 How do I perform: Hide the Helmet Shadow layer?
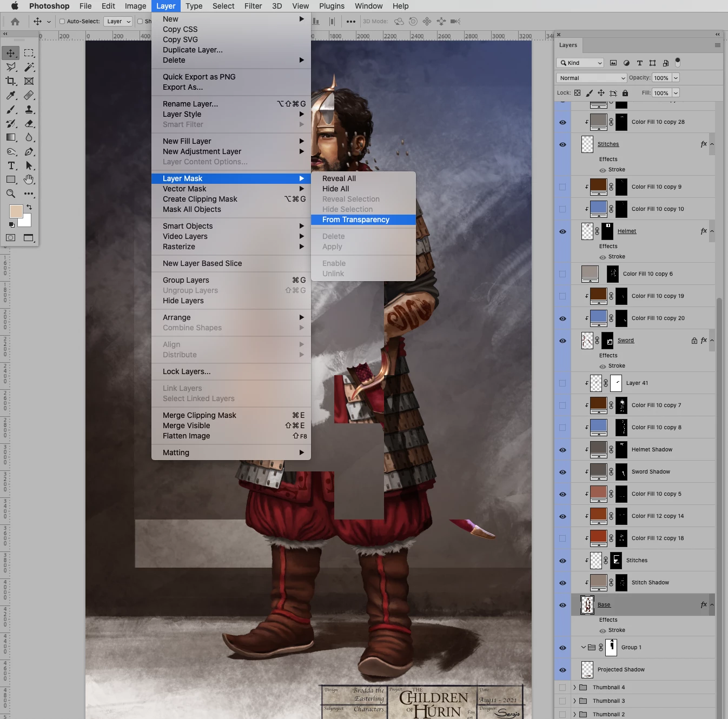[562, 450]
